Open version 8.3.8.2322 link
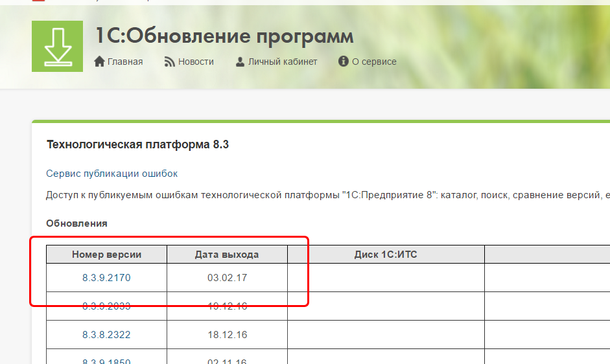Screen dimensions: 610x364 point(106,335)
